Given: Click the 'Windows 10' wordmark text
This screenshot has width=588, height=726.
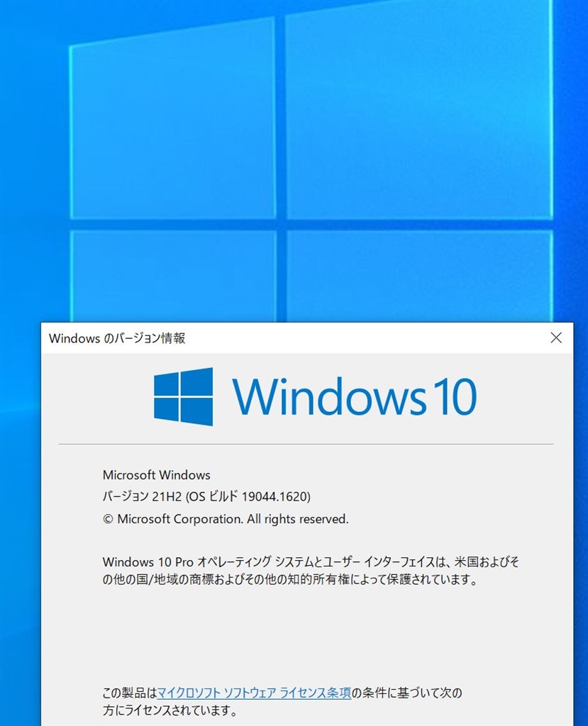Looking at the screenshot, I should point(355,397).
